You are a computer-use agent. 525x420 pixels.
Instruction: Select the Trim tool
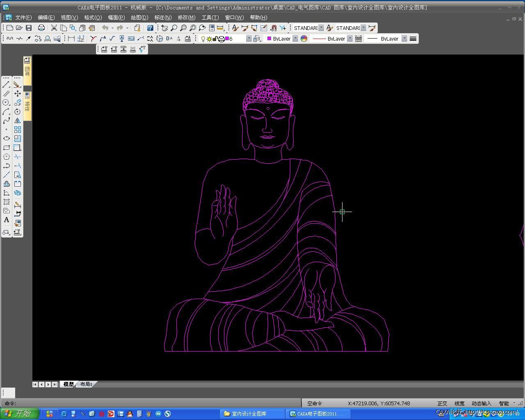click(x=17, y=157)
